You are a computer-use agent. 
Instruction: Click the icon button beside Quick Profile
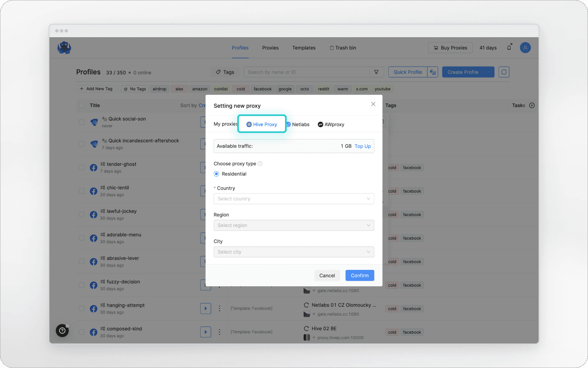(433, 72)
